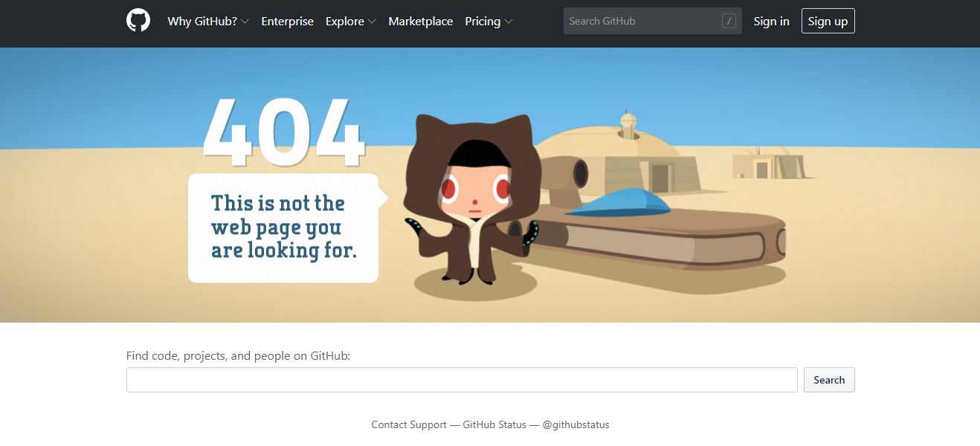Open the Marketplace link

(420, 22)
